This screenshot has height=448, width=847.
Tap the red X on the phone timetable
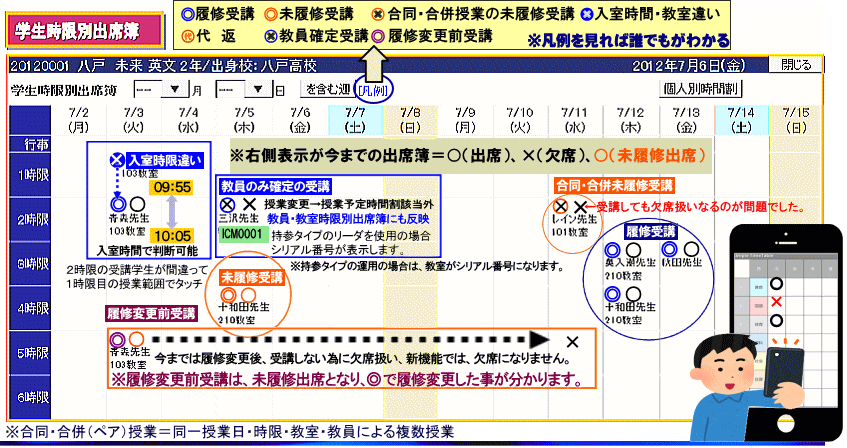pyautogui.click(x=776, y=302)
